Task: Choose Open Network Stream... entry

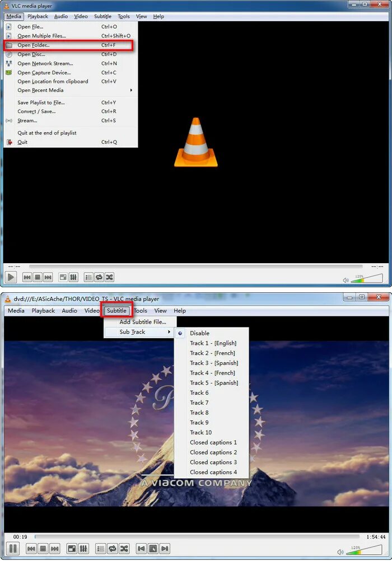Action: [71, 63]
